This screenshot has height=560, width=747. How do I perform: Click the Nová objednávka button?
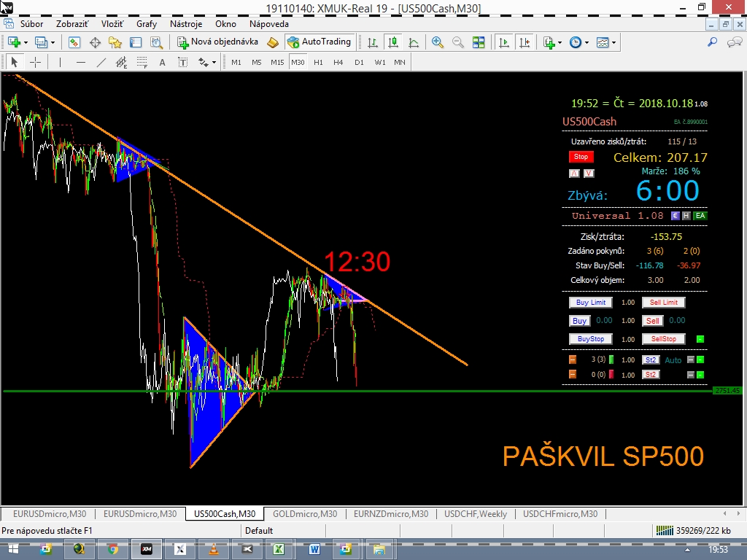(217, 42)
